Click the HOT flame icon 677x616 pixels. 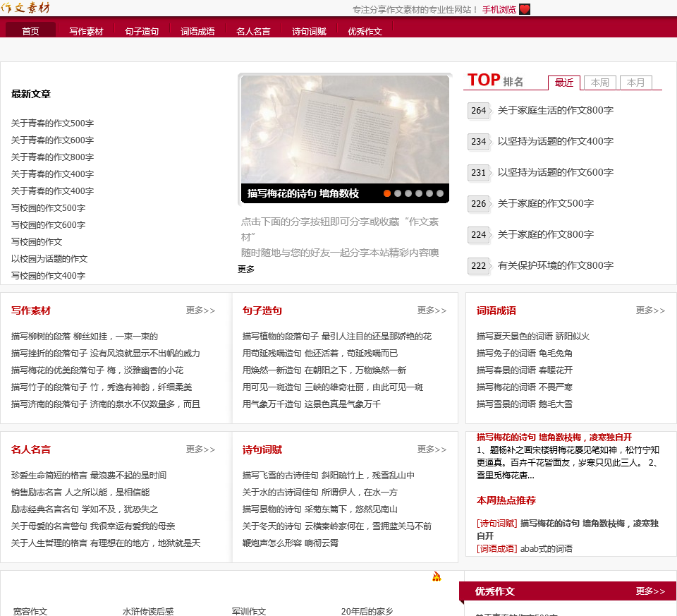point(437,576)
